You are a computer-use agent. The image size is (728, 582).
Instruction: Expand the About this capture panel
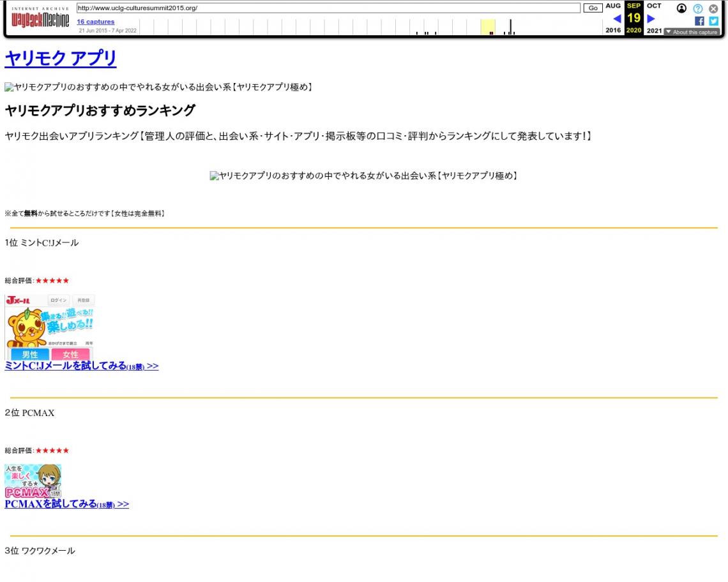pyautogui.click(x=692, y=32)
